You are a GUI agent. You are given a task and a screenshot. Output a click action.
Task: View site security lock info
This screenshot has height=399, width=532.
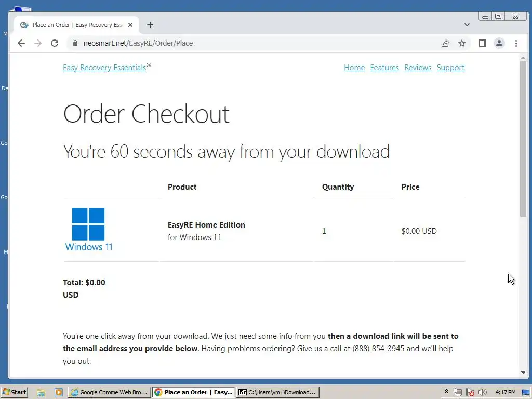pos(75,43)
